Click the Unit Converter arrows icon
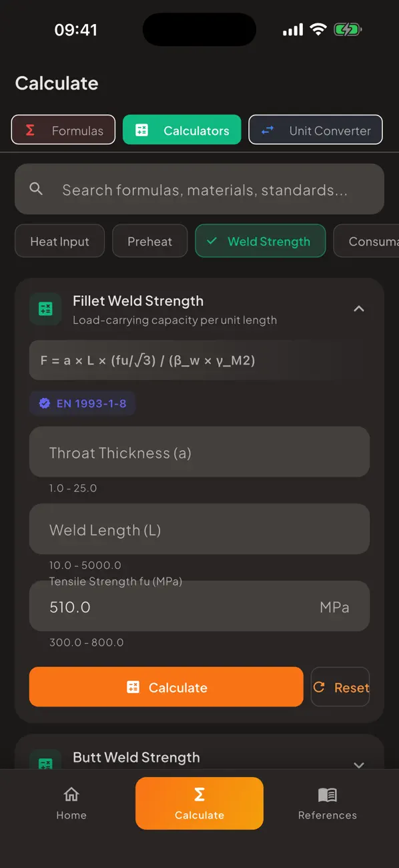This screenshot has width=399, height=868. [267, 130]
